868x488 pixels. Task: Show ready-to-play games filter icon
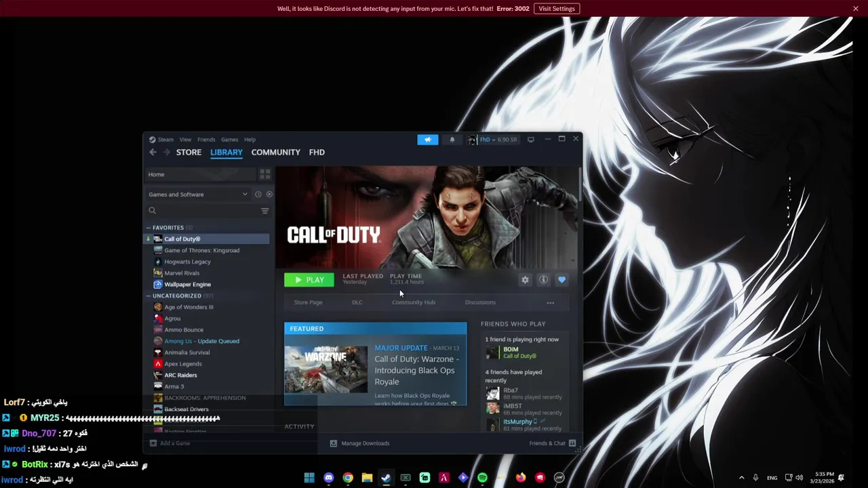[269, 195]
